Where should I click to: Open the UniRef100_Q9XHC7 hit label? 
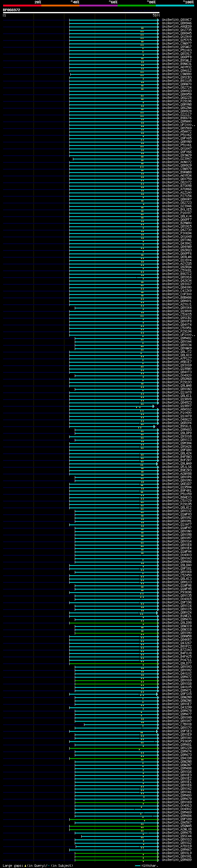[176, 20]
